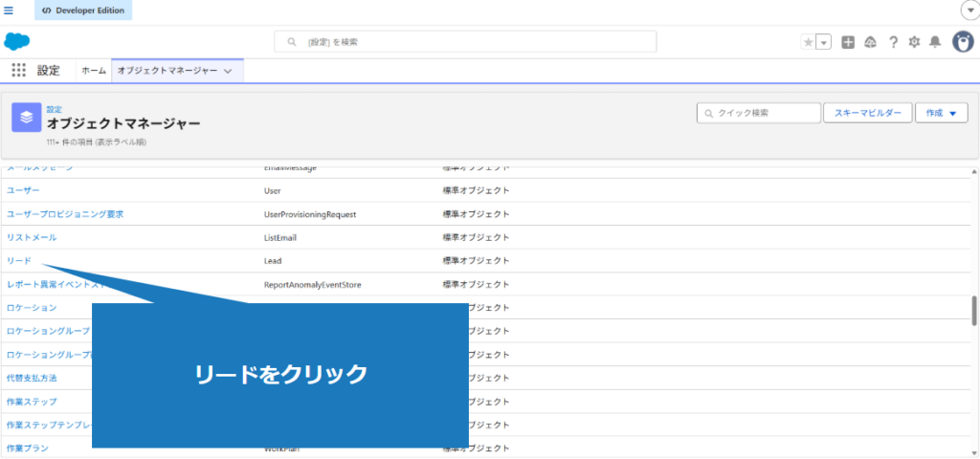Switch to the ホーム tab
This screenshot has height=459, width=980.
click(94, 71)
